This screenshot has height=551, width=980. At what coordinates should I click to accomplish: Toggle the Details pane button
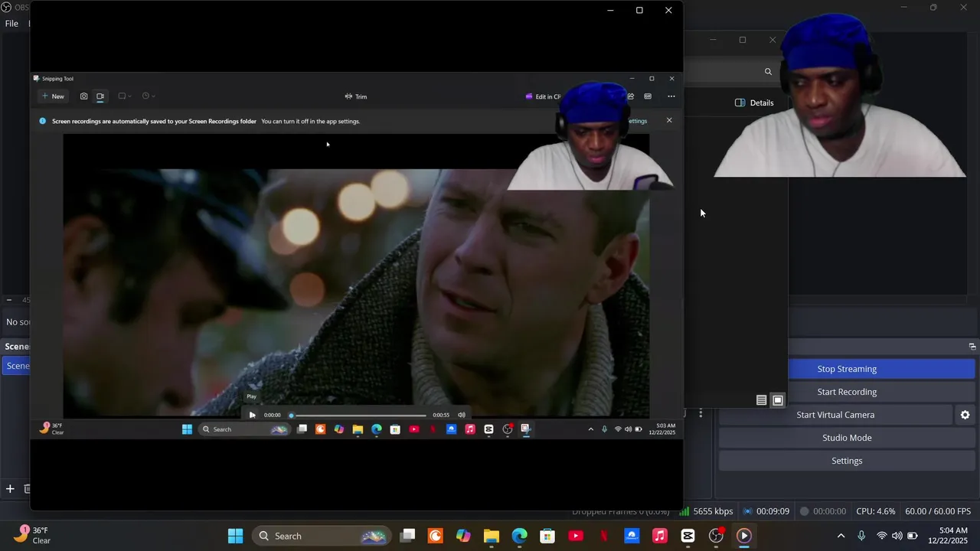coord(754,103)
